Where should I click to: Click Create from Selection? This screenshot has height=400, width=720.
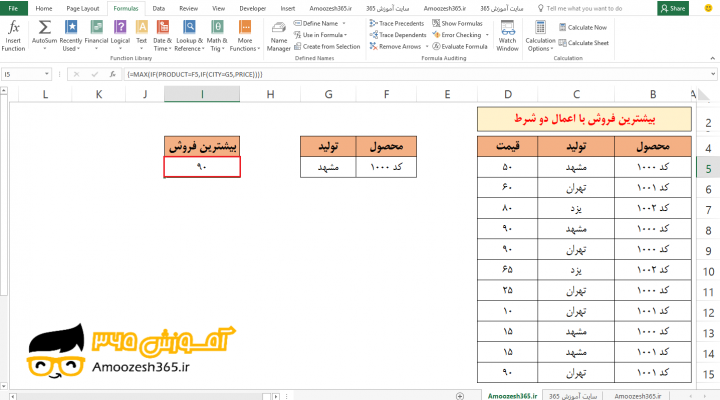[x=327, y=46]
